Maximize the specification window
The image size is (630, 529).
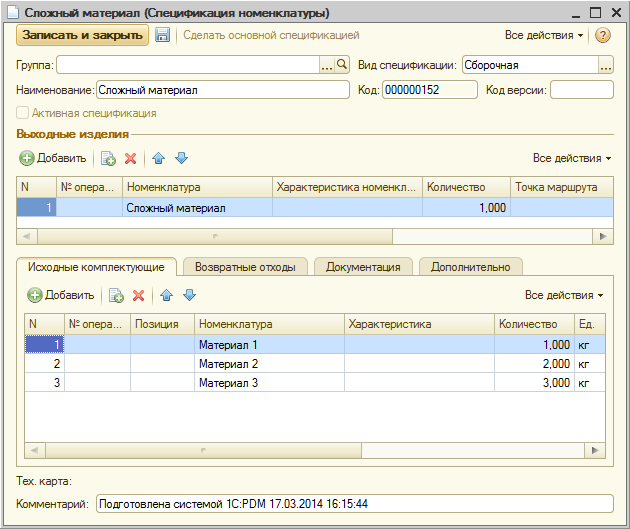tap(595, 12)
